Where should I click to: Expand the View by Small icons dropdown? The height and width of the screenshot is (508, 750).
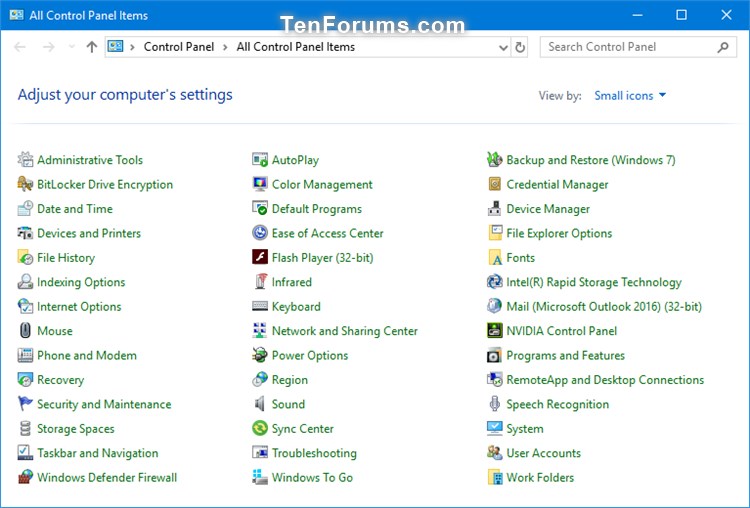click(630, 96)
